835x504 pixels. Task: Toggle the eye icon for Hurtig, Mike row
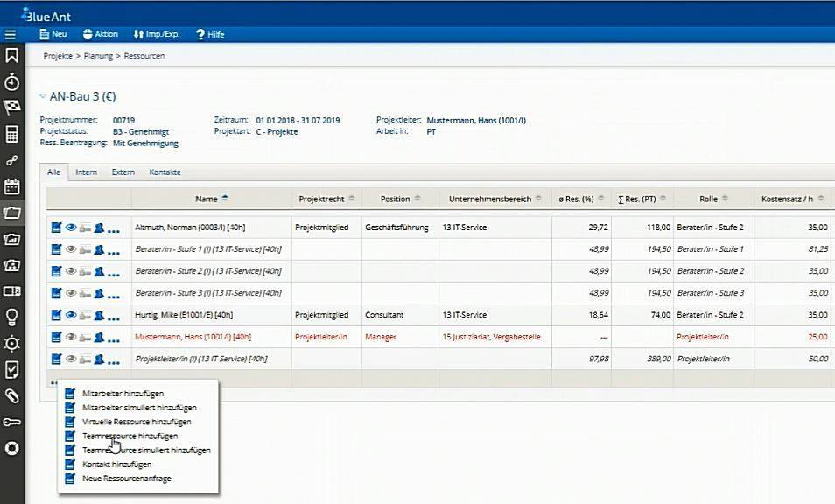click(x=71, y=315)
